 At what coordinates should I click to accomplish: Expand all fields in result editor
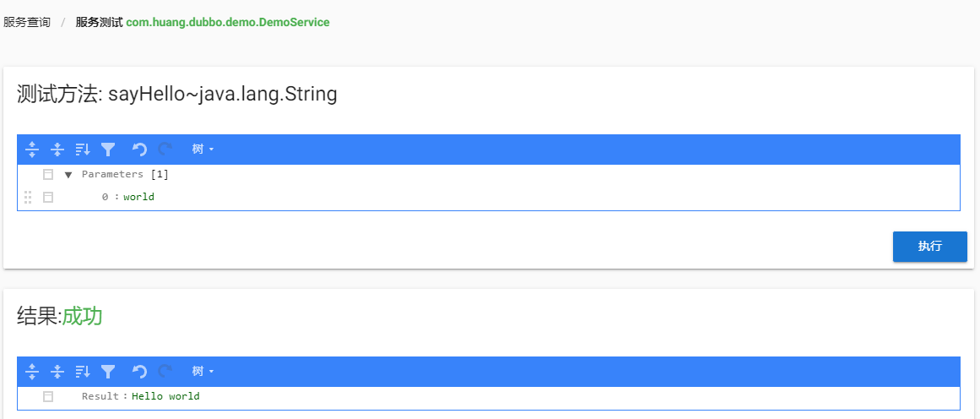32,372
